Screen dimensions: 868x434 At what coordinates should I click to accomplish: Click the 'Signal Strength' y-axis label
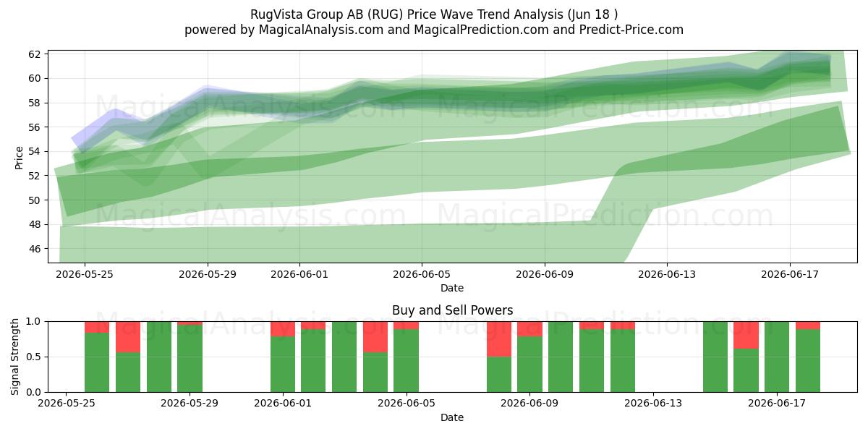(x=16, y=356)
